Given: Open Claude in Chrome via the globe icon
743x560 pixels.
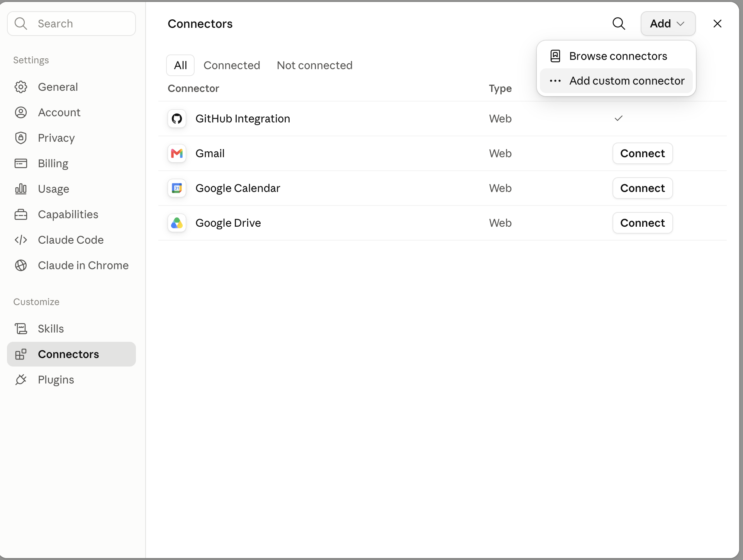Looking at the screenshot, I should (x=21, y=265).
